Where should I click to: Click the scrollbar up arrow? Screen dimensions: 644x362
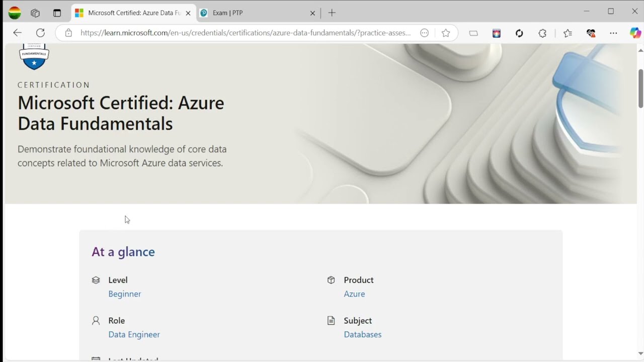pyautogui.click(x=640, y=50)
